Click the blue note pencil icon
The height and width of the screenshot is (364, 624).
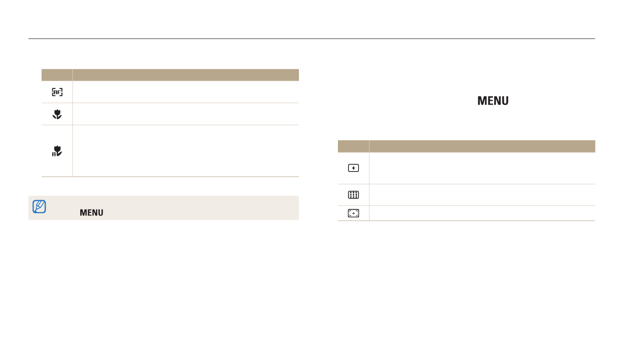(x=39, y=207)
